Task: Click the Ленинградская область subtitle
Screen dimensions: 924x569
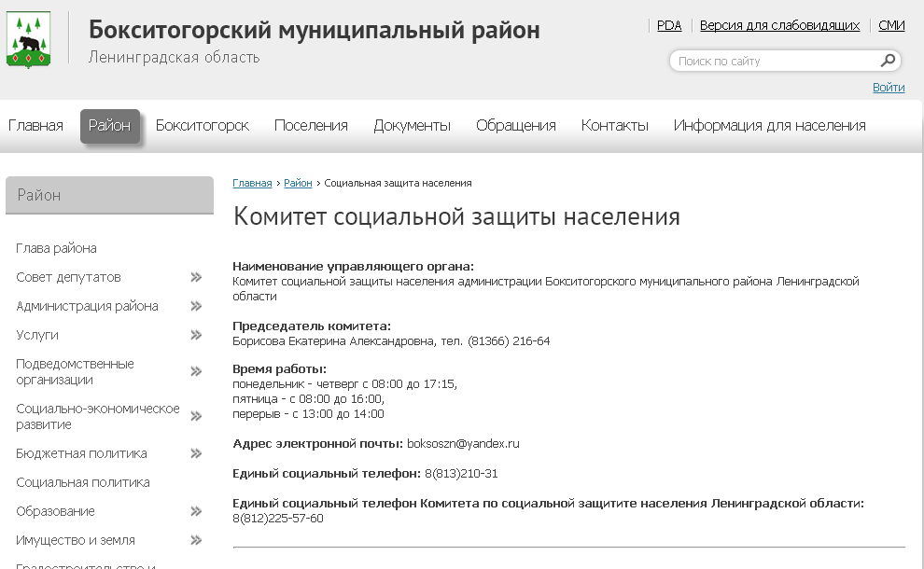Action: (x=175, y=58)
